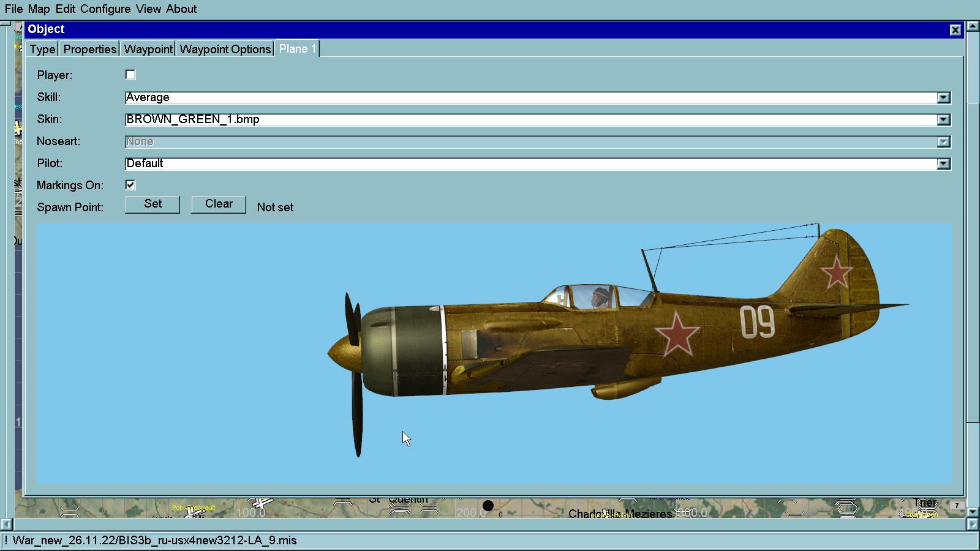Image resolution: width=980 pixels, height=551 pixels.
Task: Switch to the Waypoint Options tab
Action: 225,49
